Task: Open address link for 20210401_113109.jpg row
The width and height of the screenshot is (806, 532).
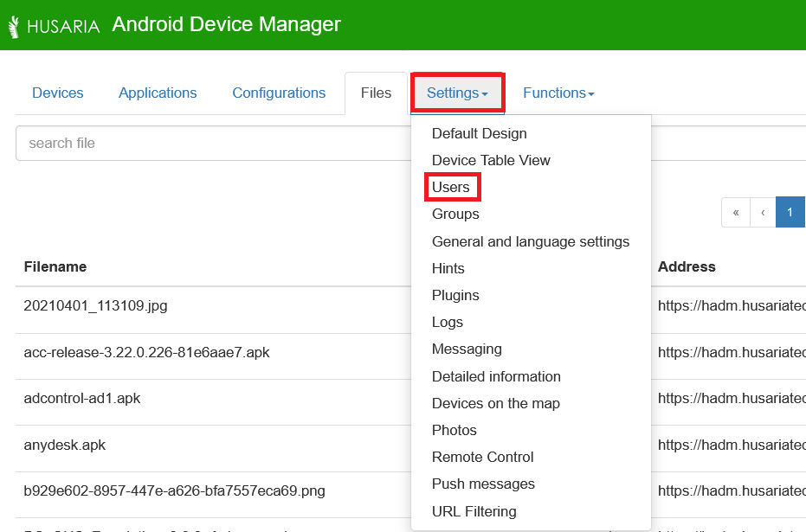Action: pyautogui.click(x=732, y=305)
